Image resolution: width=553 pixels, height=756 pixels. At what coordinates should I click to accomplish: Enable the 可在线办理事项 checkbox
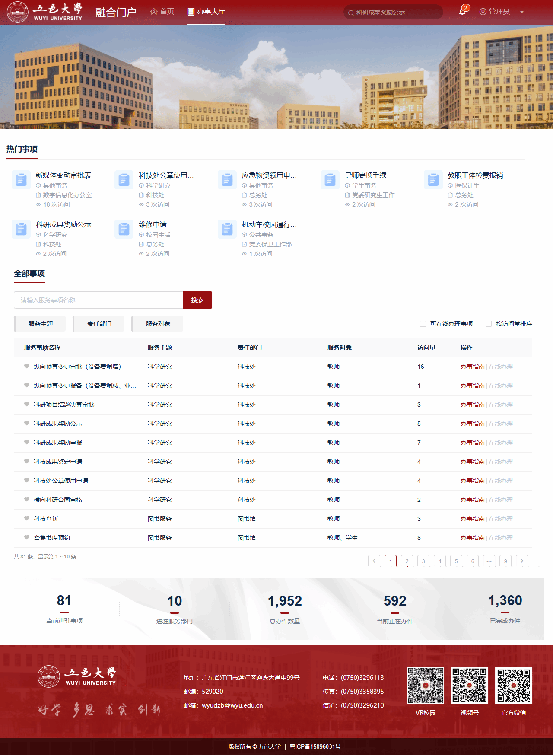423,324
